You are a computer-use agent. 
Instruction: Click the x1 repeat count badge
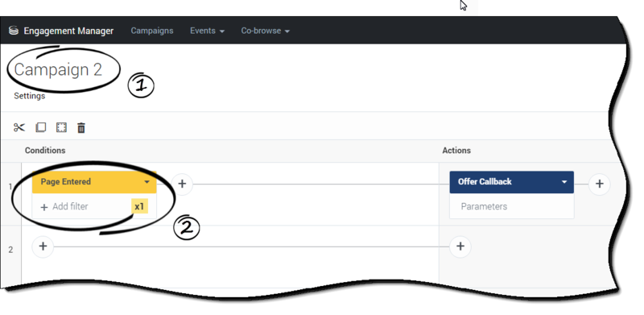pos(139,206)
